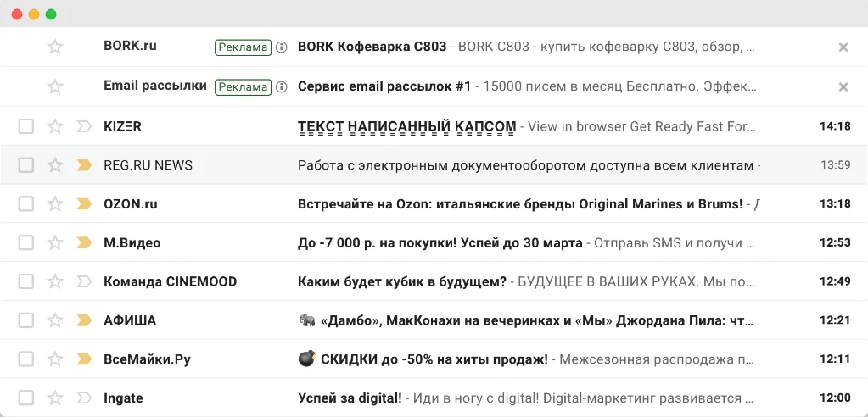The width and height of the screenshot is (868, 417).
Task: Show ad info for BORK.ru message
Action: [x=282, y=47]
